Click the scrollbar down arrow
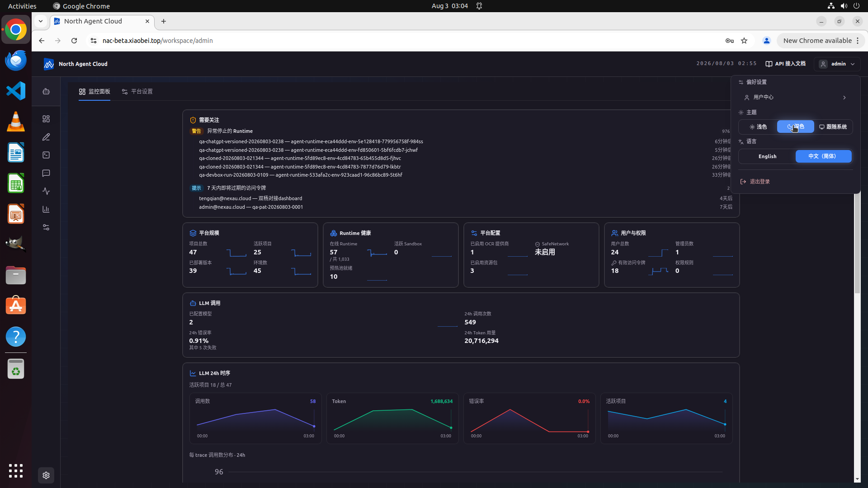Screen dimensions: 868x488 coord(857,479)
